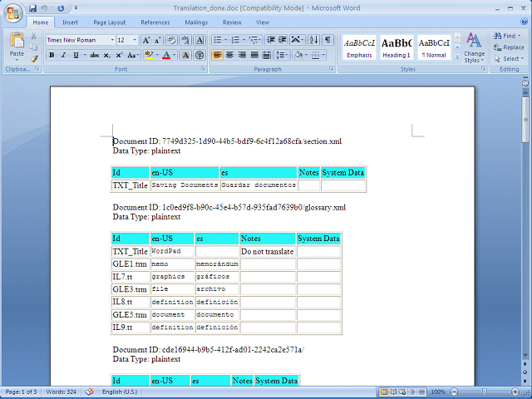Image resolution: width=532 pixels, height=399 pixels.
Task: Click the Multilevel List icon
Action: [254, 41]
